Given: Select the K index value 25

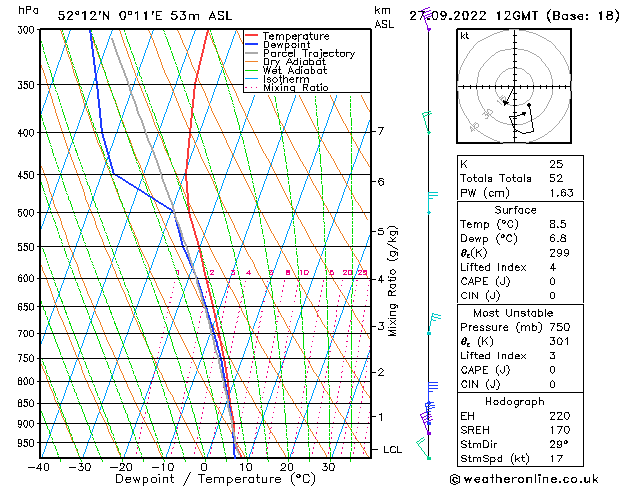Looking at the screenshot, I should click(556, 164).
